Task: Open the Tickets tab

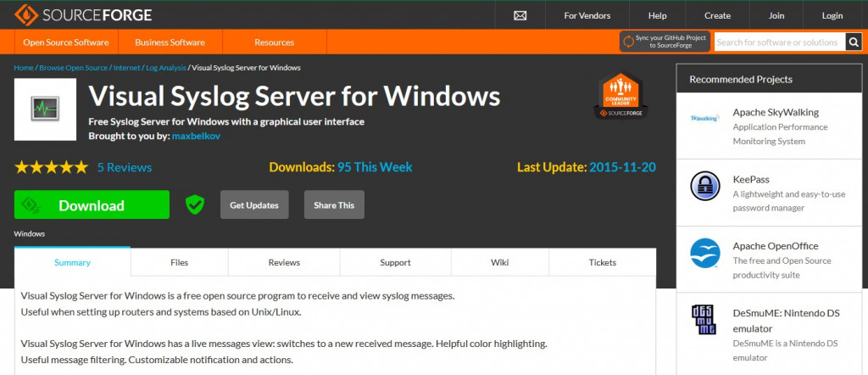Action: pos(603,262)
